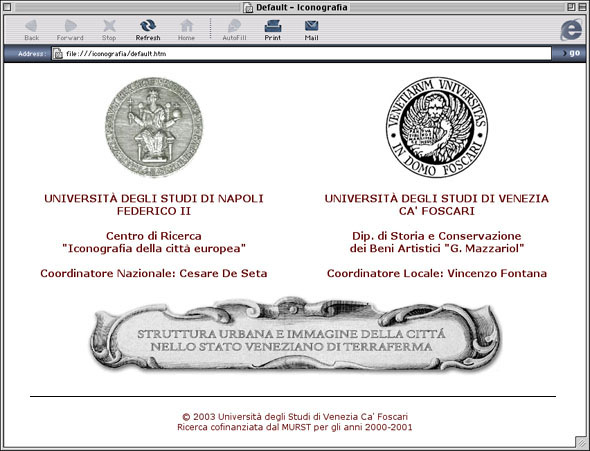Click the Back navigation arrow icon
The height and width of the screenshot is (451, 590).
pyautogui.click(x=31, y=26)
